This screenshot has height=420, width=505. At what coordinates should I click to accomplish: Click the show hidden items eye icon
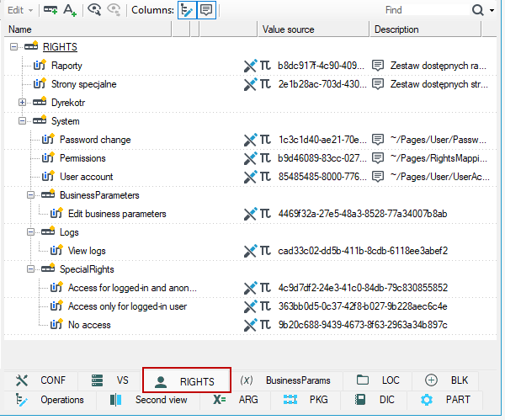pyautogui.click(x=94, y=10)
